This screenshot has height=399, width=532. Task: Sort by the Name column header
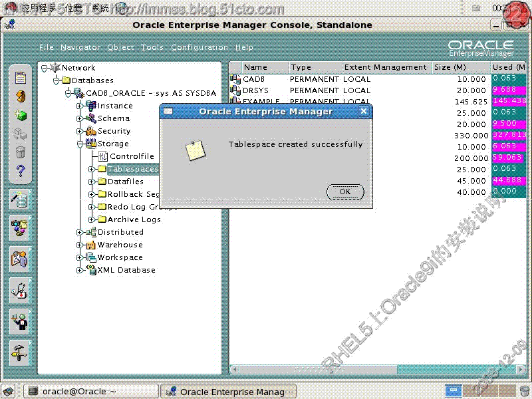[265, 68]
